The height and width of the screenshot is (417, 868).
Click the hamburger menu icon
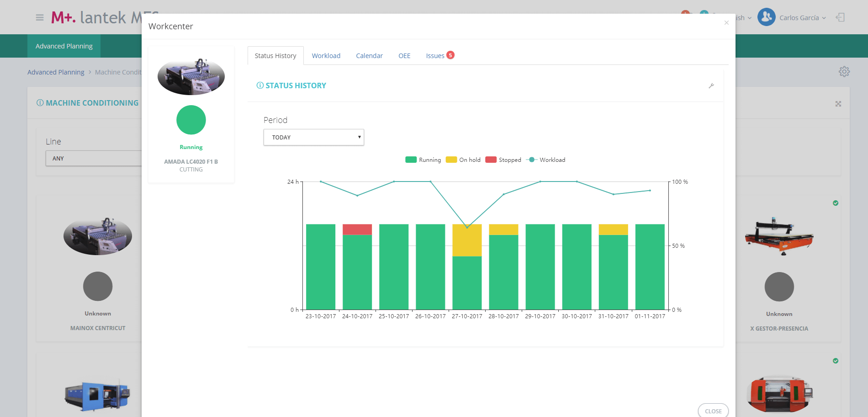tap(40, 18)
